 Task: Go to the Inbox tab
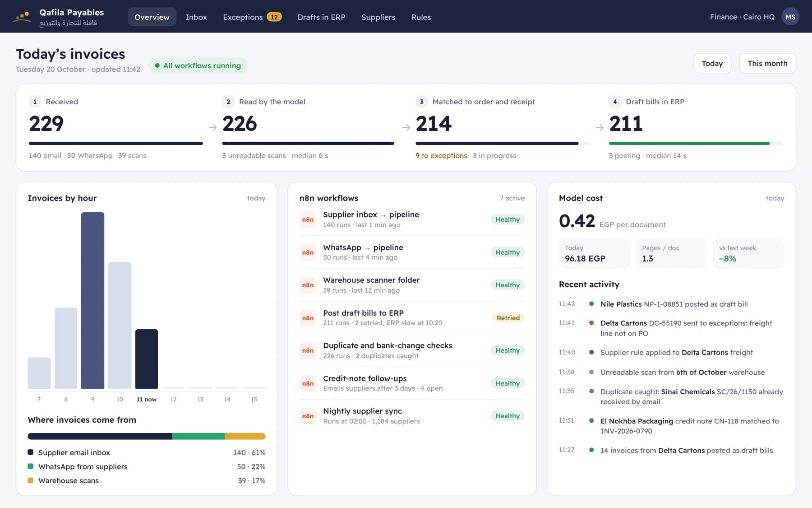[x=196, y=17]
